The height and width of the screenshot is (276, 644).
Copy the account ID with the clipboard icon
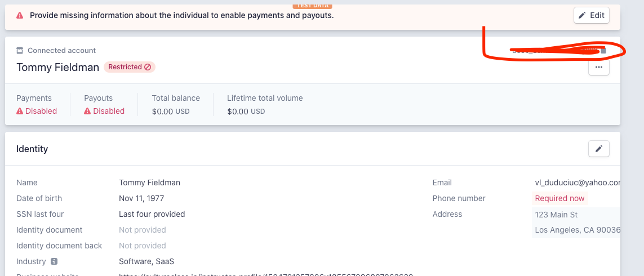603,51
